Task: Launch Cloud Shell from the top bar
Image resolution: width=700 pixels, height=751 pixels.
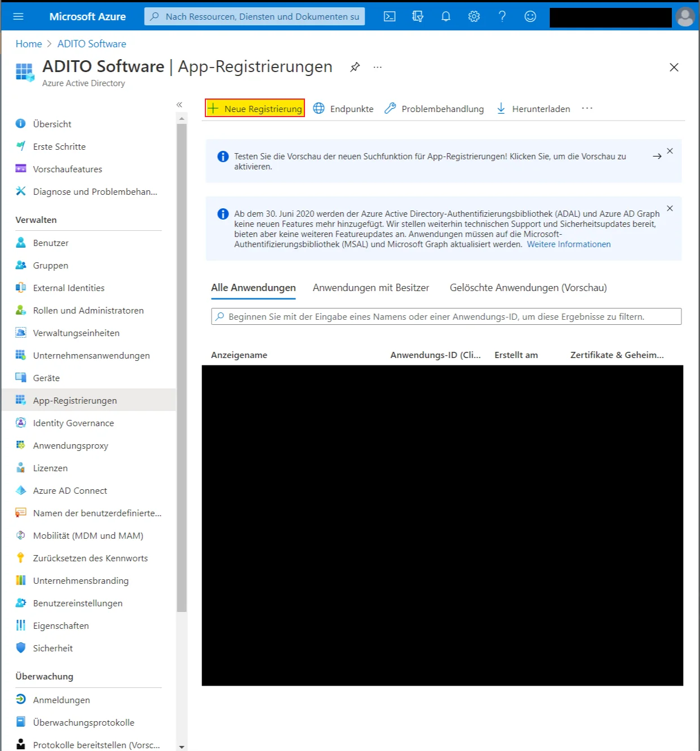Action: (x=389, y=16)
